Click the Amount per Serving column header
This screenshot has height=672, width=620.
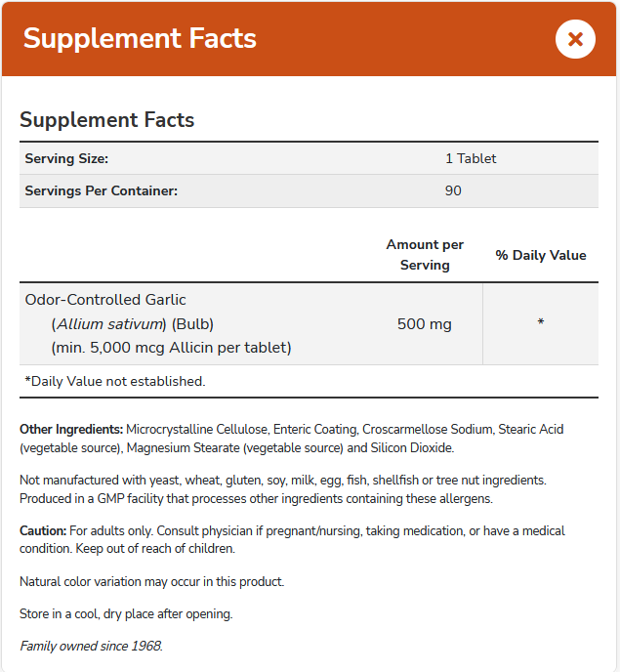pos(425,255)
